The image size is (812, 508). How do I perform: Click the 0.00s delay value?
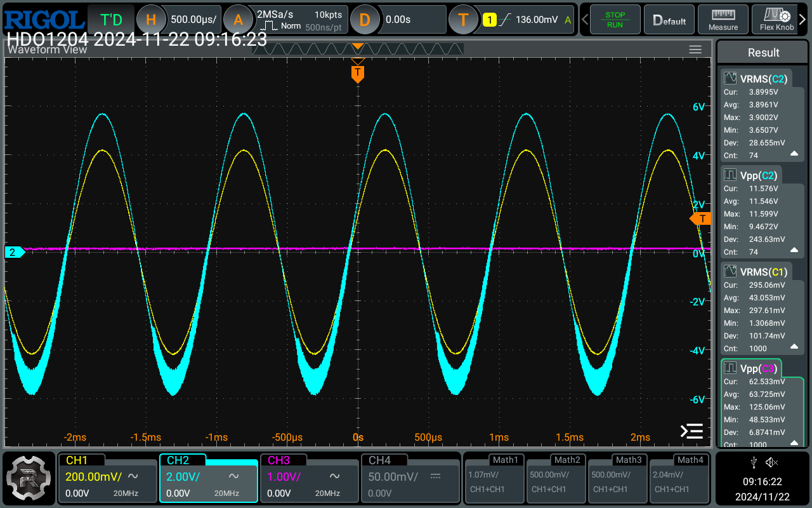tap(398, 20)
